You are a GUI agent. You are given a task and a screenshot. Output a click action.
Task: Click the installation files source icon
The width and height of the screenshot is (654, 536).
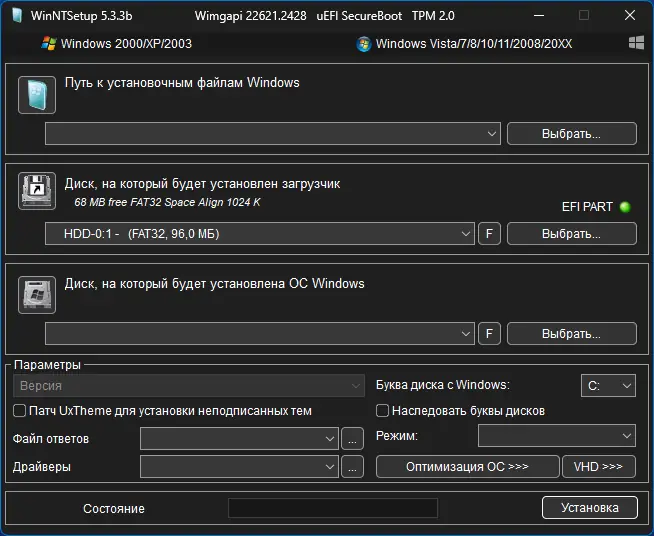(x=37, y=95)
